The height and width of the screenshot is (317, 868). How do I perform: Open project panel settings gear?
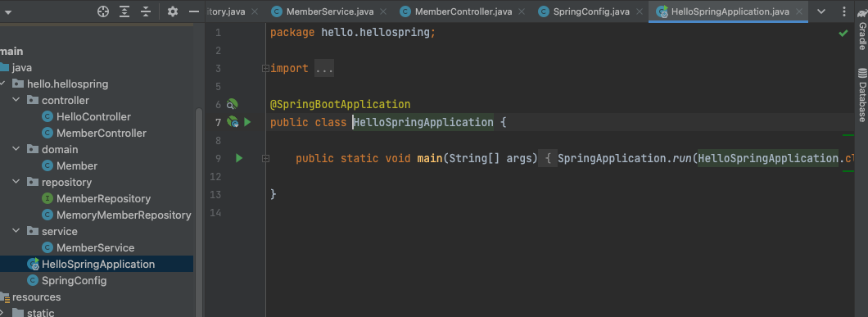[173, 11]
